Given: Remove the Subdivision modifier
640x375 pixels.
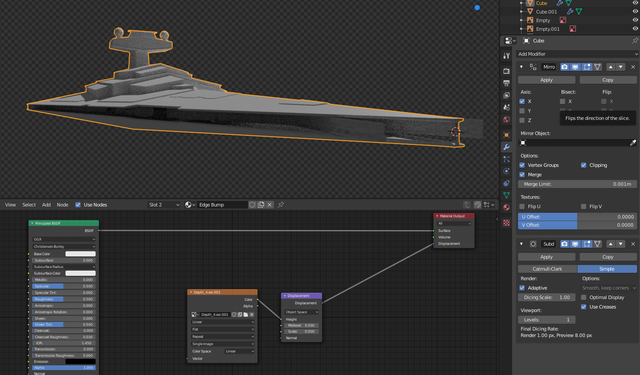Looking at the screenshot, I should [633, 244].
